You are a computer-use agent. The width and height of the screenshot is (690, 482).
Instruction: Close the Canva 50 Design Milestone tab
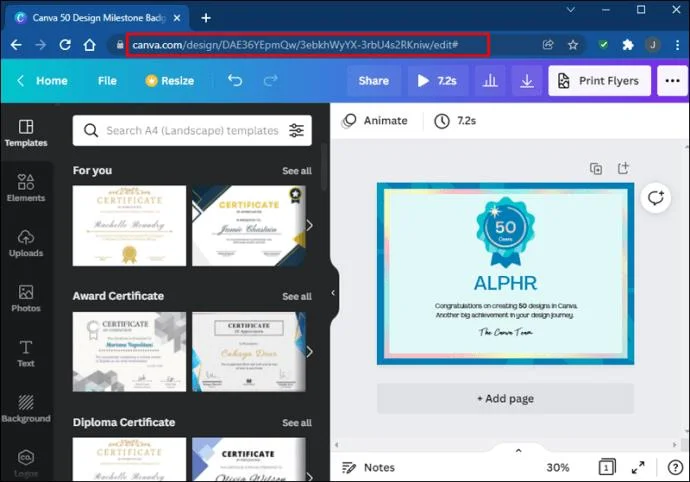click(x=176, y=18)
